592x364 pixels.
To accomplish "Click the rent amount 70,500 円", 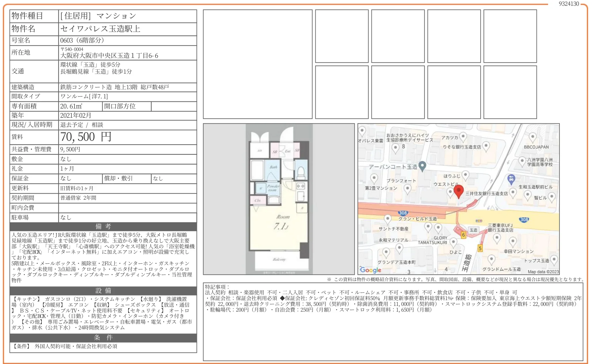I will click(86, 137).
